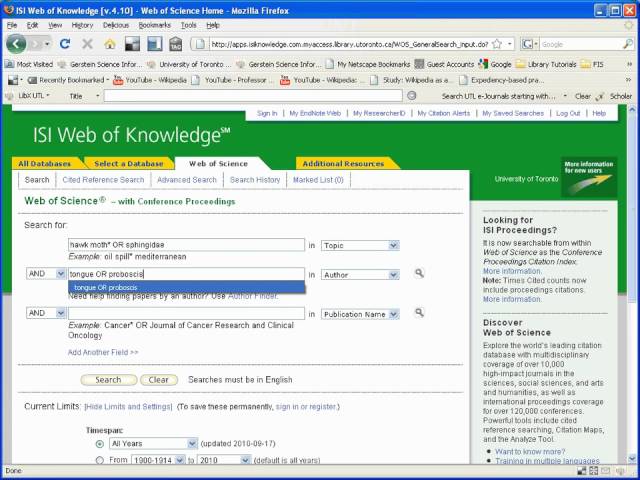Click the empty Publication Name search field
Screen dimensions: 640x480
pyautogui.click(x=187, y=313)
